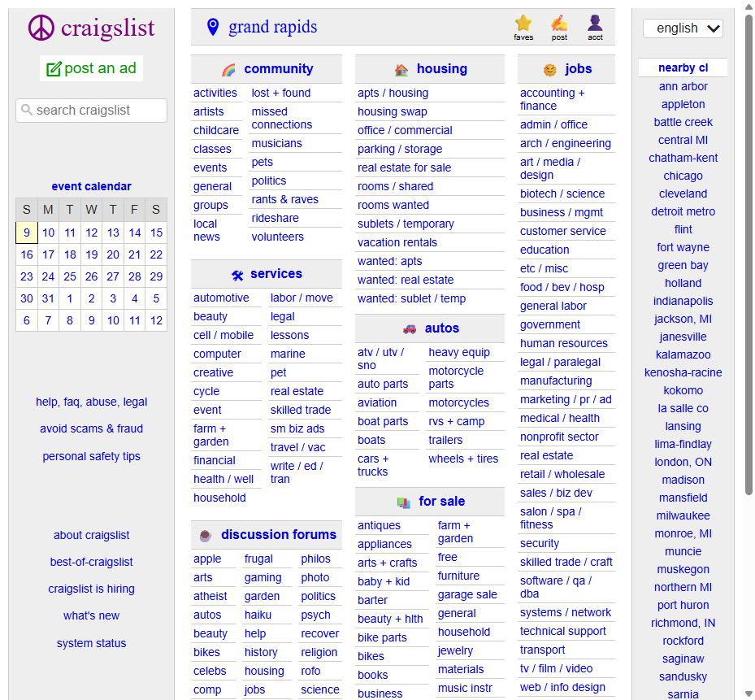Open best-of-craigslist link
755x700 pixels.
pos(92,562)
